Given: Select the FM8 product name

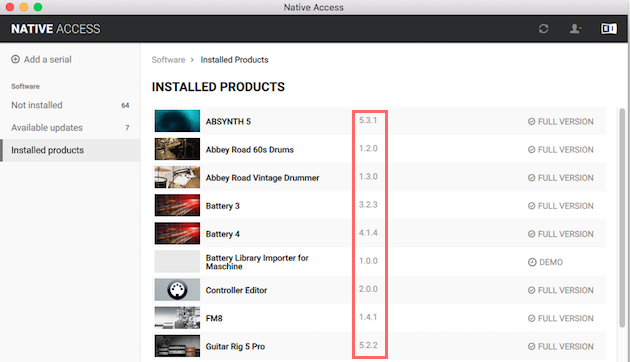Looking at the screenshot, I should click(x=214, y=319).
